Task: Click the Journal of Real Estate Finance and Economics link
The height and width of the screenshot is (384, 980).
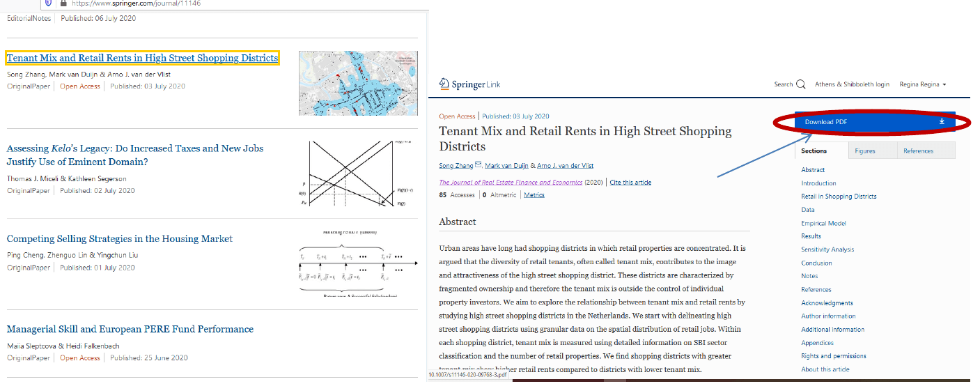Action: point(511,183)
